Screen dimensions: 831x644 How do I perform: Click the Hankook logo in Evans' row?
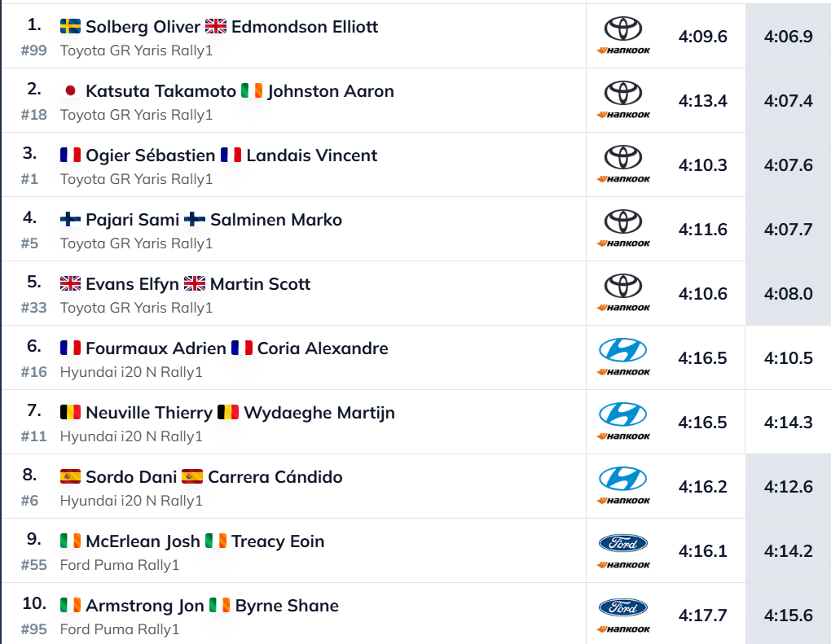coord(623,308)
